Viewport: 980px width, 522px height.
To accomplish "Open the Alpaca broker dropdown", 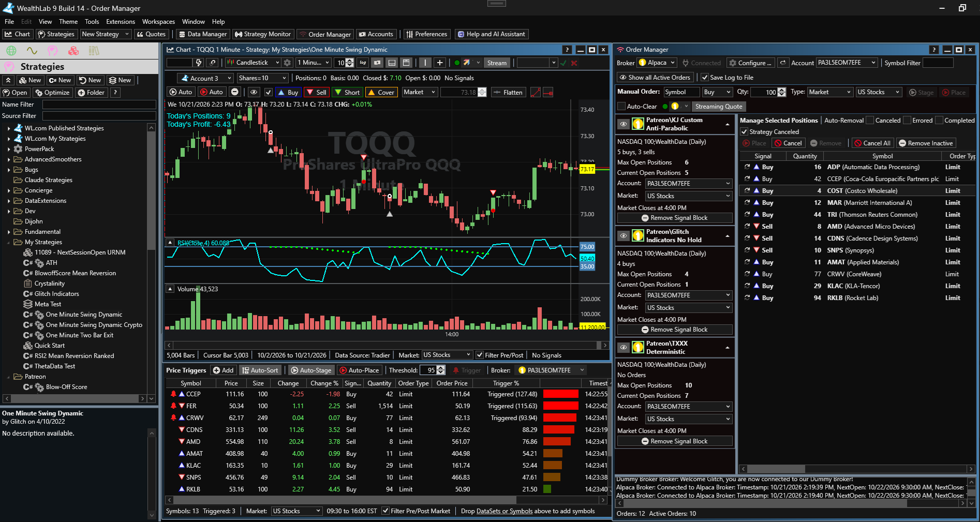I will tap(657, 63).
